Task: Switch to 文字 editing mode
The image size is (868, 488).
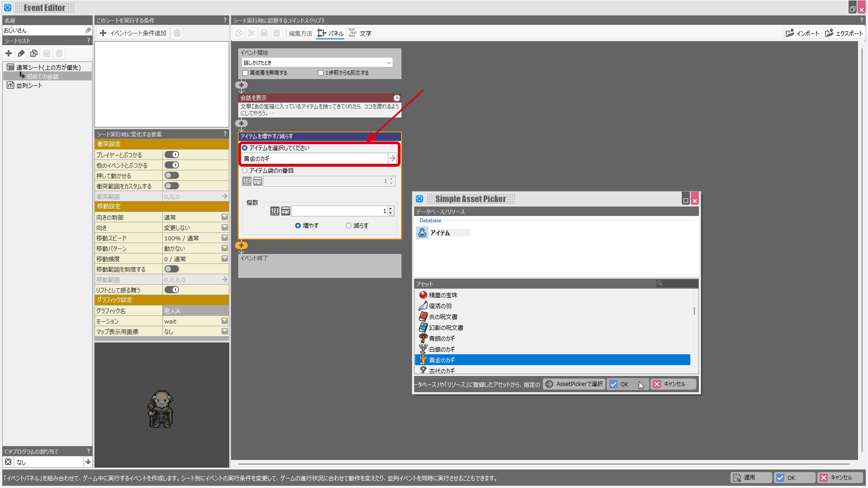Action: [360, 33]
